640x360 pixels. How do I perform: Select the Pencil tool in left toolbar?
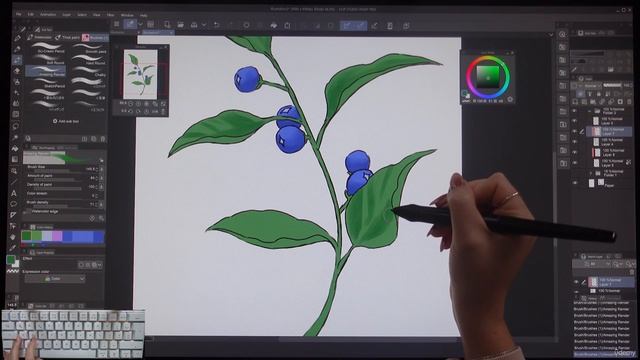(x=17, y=49)
